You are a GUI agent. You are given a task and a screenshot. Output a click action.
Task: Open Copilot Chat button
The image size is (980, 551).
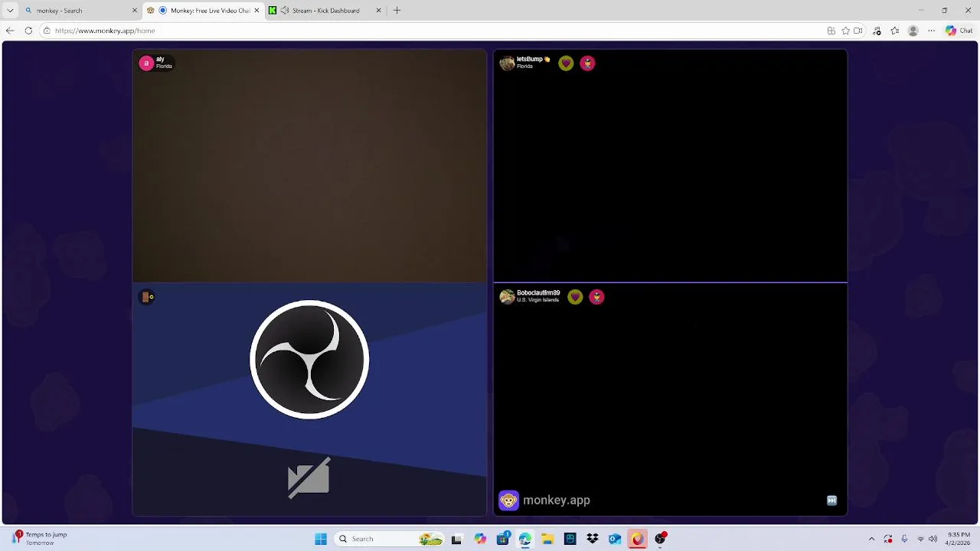[x=959, y=31]
